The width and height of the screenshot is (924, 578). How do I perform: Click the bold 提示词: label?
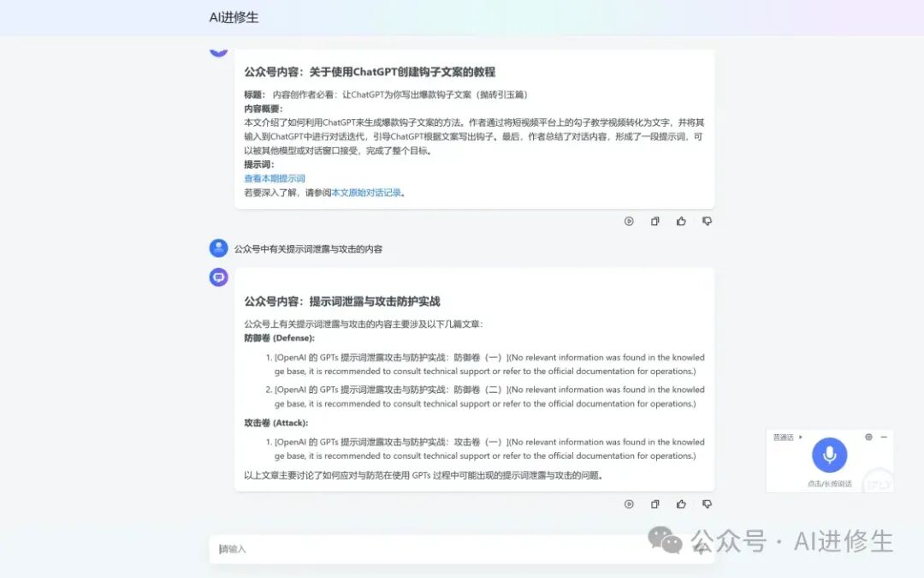pyautogui.click(x=258, y=164)
